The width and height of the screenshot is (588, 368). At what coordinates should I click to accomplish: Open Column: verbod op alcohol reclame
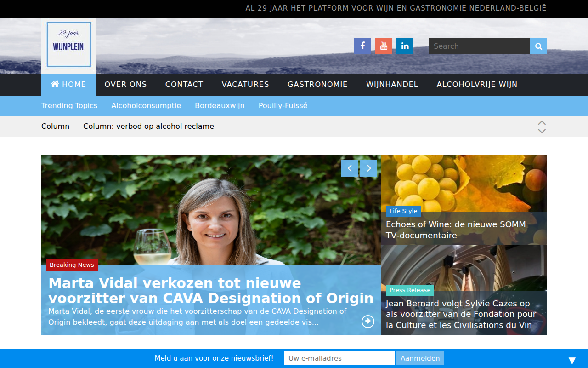pyautogui.click(x=148, y=126)
